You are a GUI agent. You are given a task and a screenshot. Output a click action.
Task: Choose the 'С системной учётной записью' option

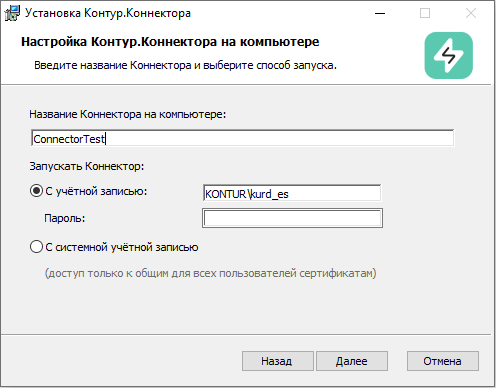tap(36, 247)
